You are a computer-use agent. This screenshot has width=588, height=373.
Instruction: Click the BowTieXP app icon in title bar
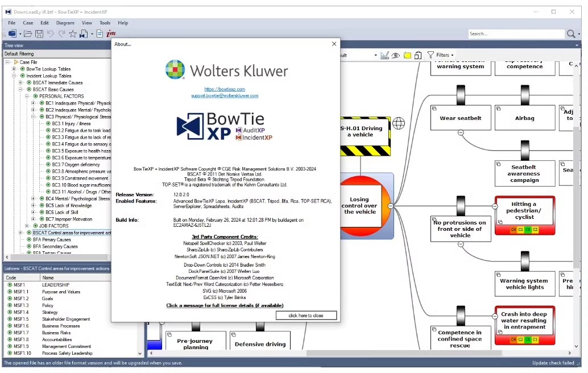click(9, 12)
